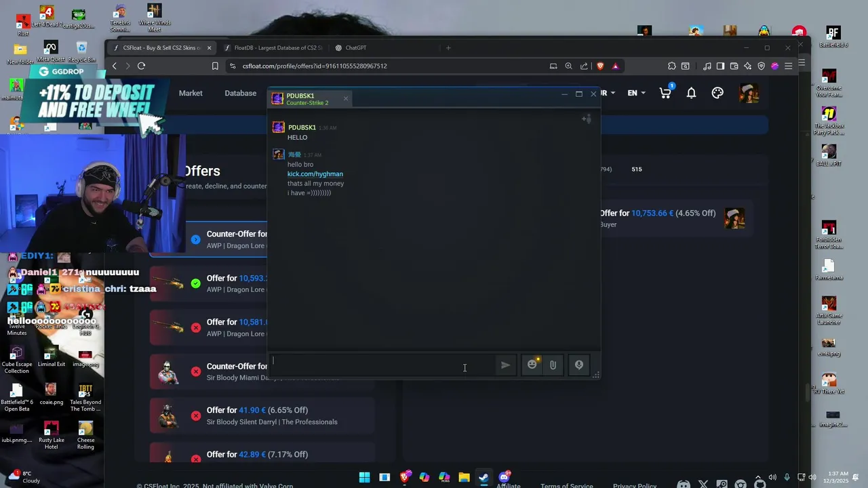Open the Recycle Bin desktop icon
The image size is (868, 488).
(82, 52)
